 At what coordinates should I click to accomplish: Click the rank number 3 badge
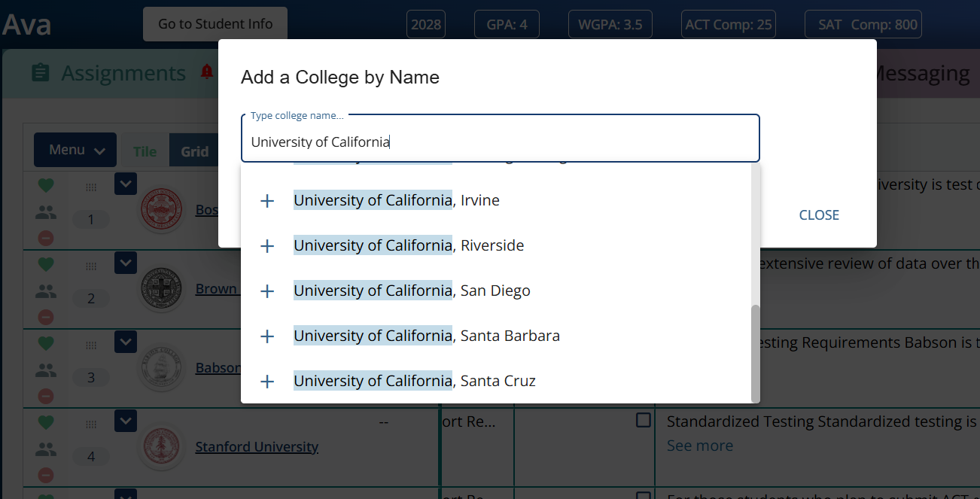91,378
